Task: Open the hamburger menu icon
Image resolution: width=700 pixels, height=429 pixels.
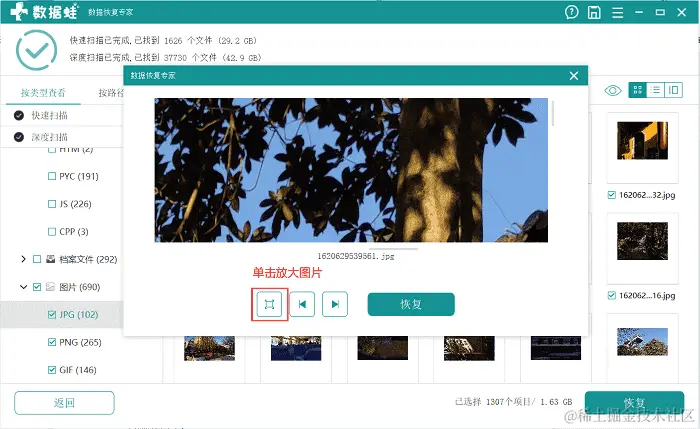Action: 617,12
